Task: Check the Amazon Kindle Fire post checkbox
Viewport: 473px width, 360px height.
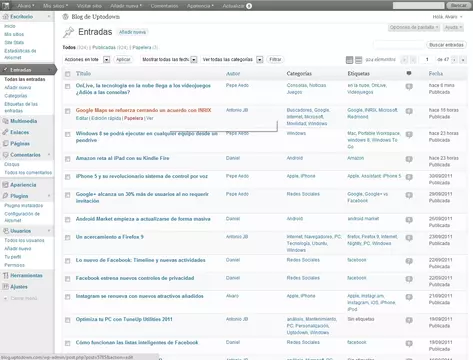Action: tap(68, 159)
